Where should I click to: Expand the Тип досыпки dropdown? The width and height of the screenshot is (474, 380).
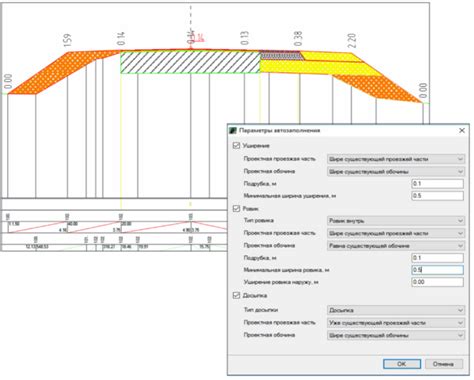[396, 310]
